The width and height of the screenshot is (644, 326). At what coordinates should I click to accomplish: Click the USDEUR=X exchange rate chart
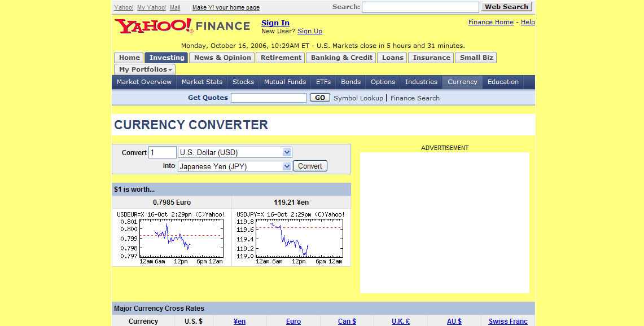pos(171,237)
